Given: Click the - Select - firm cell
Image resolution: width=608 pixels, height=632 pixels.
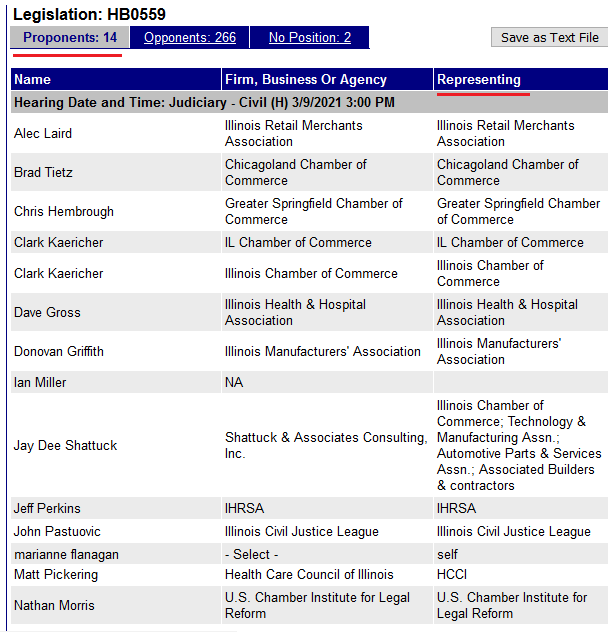Looking at the screenshot, I should click(x=251, y=555).
